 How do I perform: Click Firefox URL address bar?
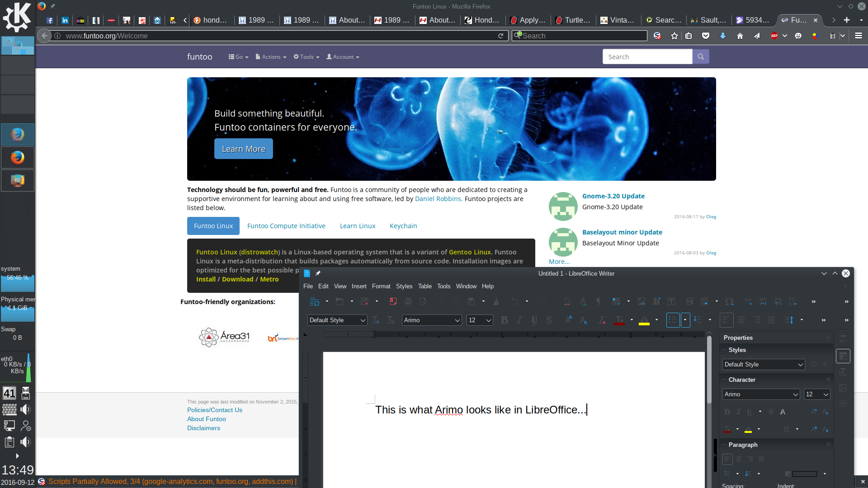pos(280,36)
